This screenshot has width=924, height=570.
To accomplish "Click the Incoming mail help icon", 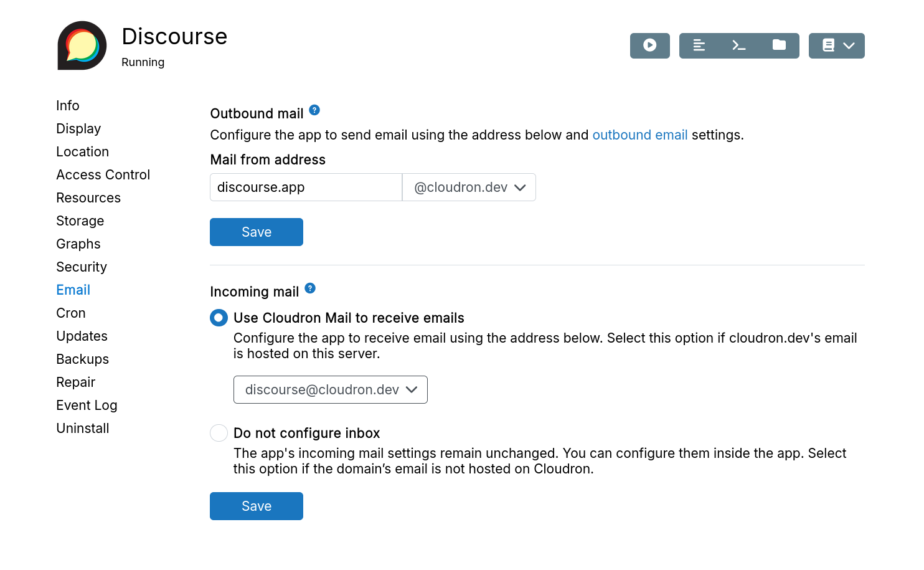I will tap(310, 288).
